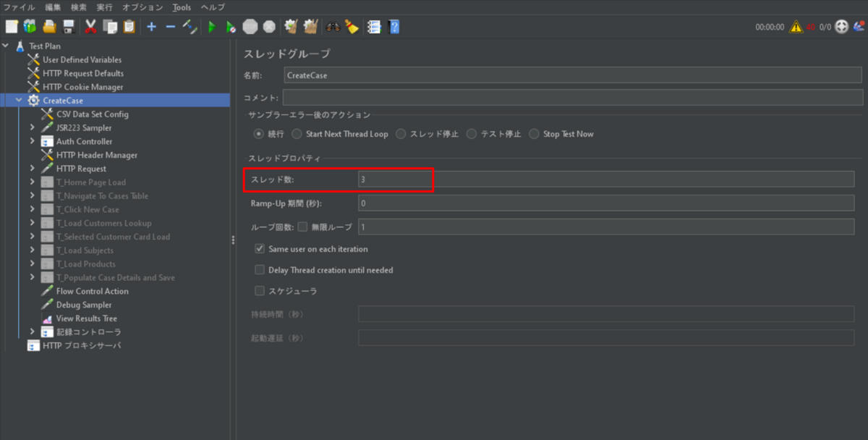Open the Function Helper list icon
The width and height of the screenshot is (868, 440).
coord(374,27)
